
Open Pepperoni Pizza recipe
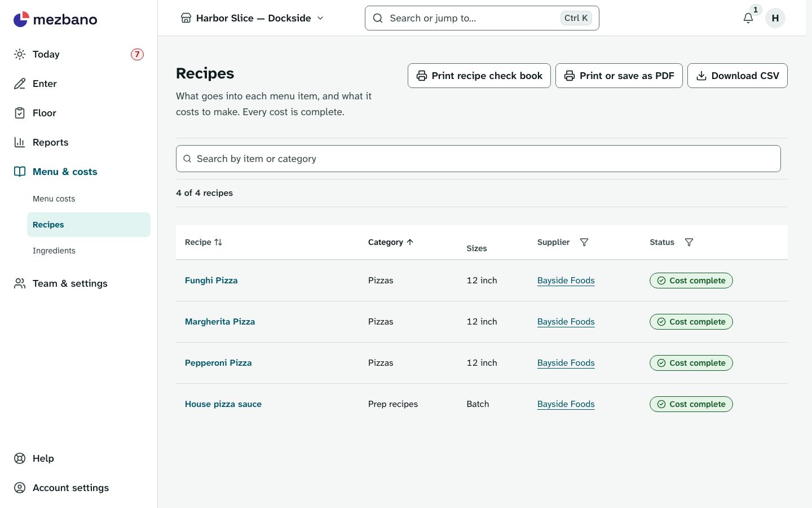218,363
